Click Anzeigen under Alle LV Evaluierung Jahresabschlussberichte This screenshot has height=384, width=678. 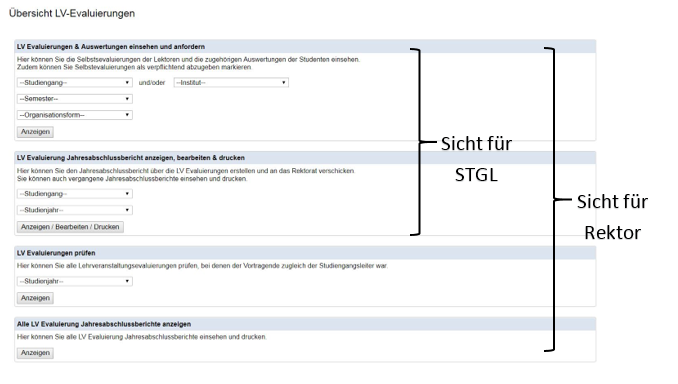pos(35,353)
